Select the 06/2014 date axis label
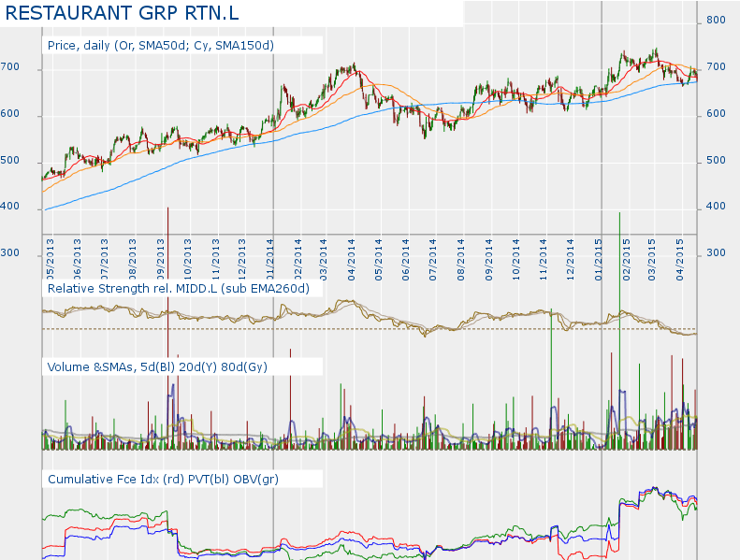Screen dimensions: 740x560 (406, 260)
